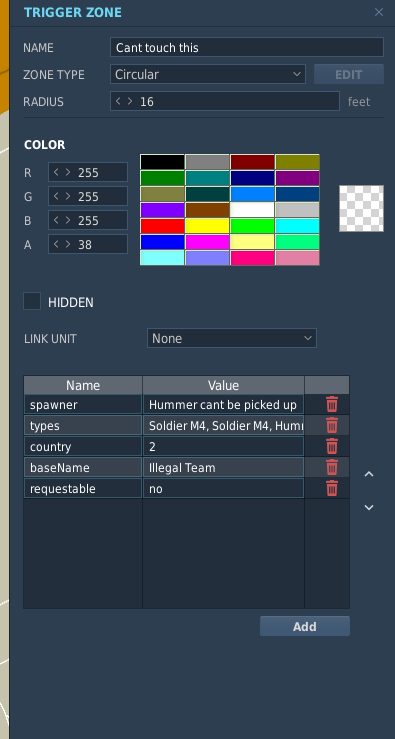Viewport: 395px width, 739px height.
Task: Pick the red color swatch
Action: click(x=163, y=226)
